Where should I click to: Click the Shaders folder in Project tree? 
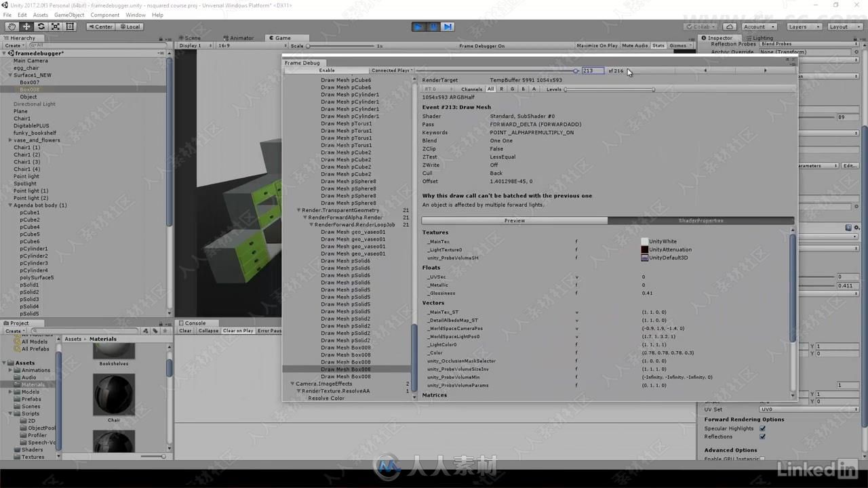(32, 449)
